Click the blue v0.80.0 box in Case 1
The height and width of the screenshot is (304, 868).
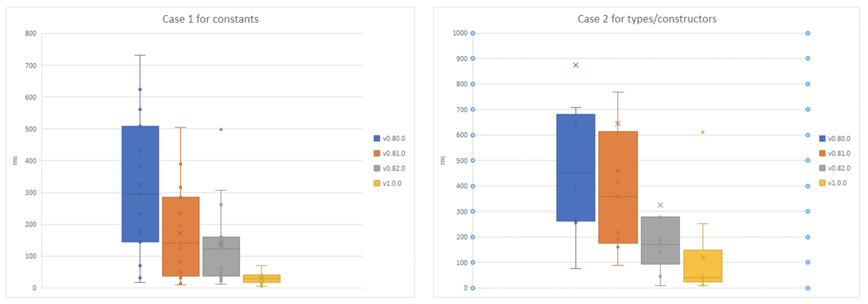[140, 162]
